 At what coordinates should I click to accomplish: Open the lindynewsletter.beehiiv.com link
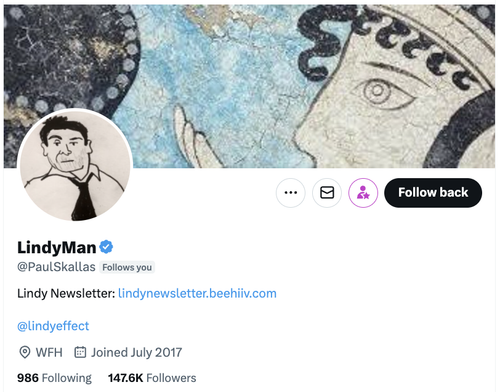click(x=197, y=294)
